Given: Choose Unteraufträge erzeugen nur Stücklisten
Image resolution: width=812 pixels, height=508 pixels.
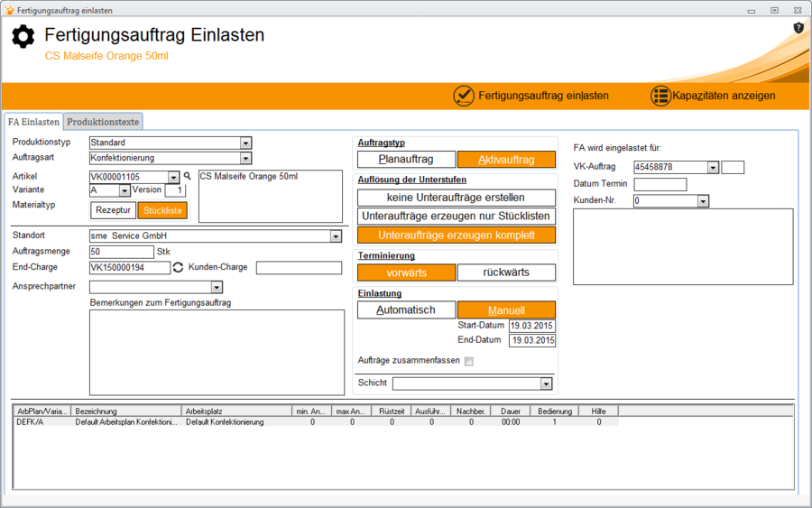Looking at the screenshot, I should [457, 216].
